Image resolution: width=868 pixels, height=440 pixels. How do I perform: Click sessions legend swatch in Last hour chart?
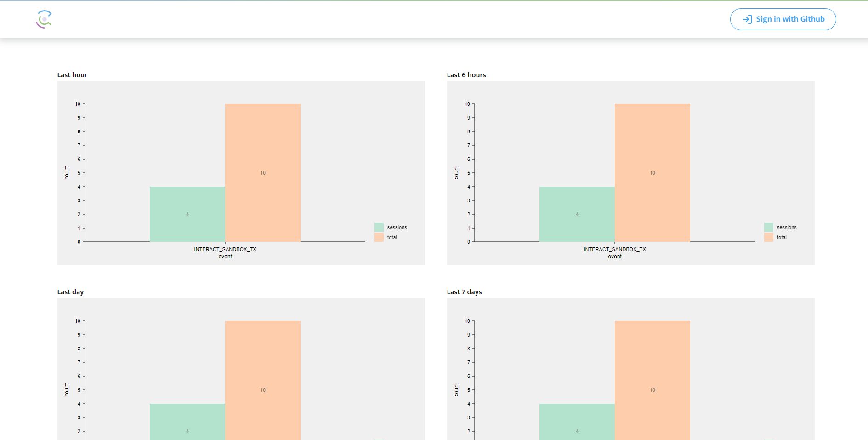(x=379, y=227)
